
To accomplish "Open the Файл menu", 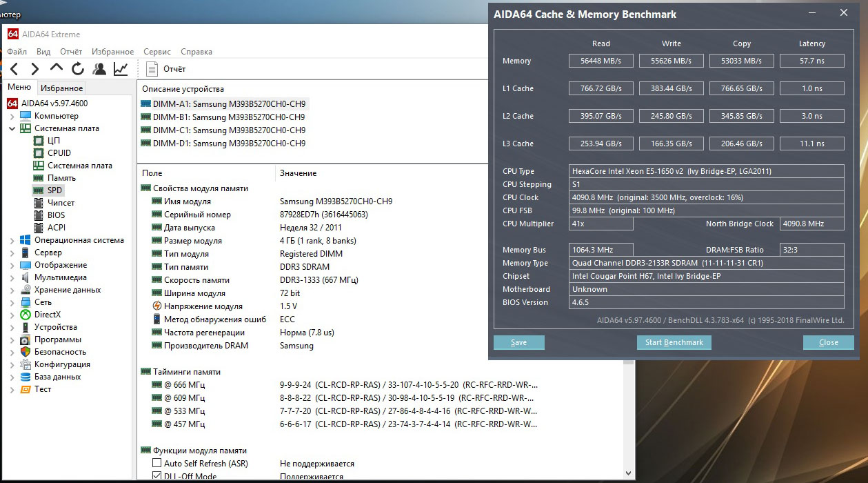I will [17, 52].
